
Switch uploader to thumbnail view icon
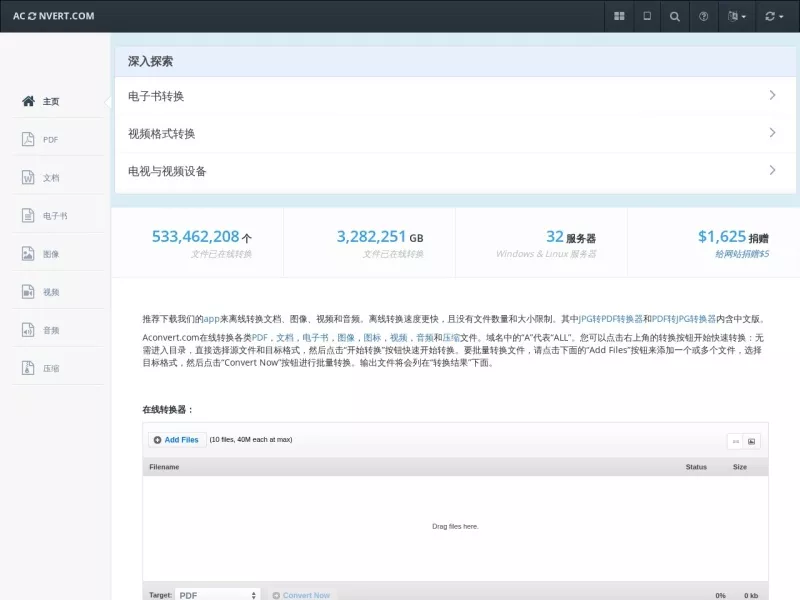[752, 441]
